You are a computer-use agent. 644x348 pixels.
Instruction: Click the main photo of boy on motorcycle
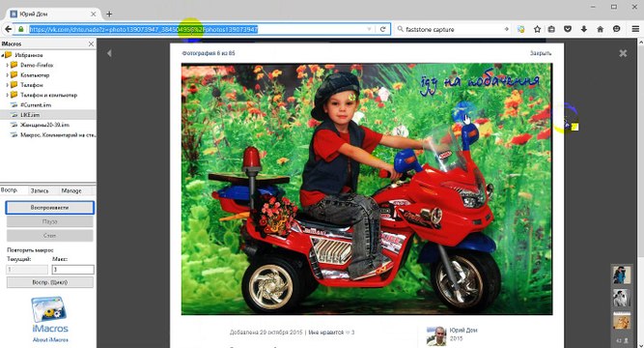pyautogui.click(x=367, y=188)
